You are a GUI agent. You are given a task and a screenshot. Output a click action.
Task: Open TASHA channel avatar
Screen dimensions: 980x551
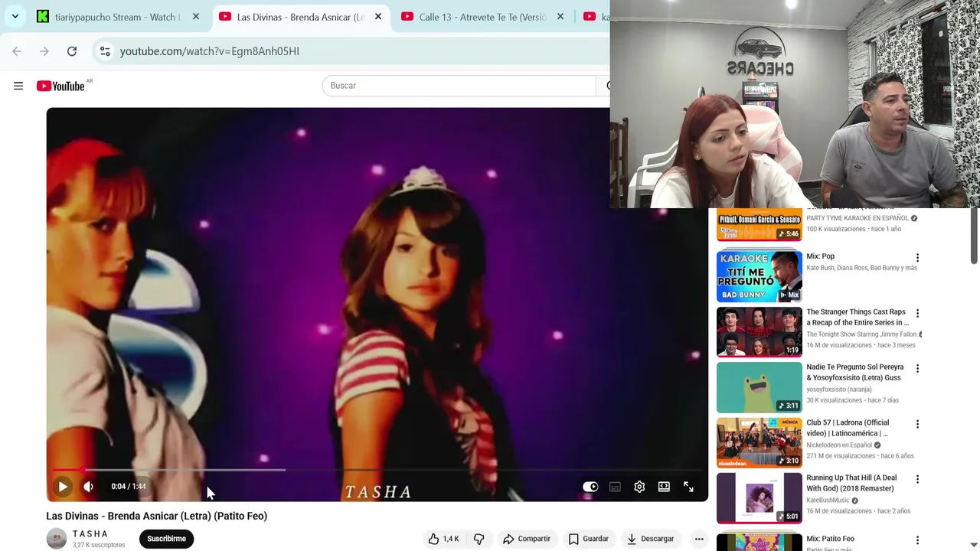57,539
